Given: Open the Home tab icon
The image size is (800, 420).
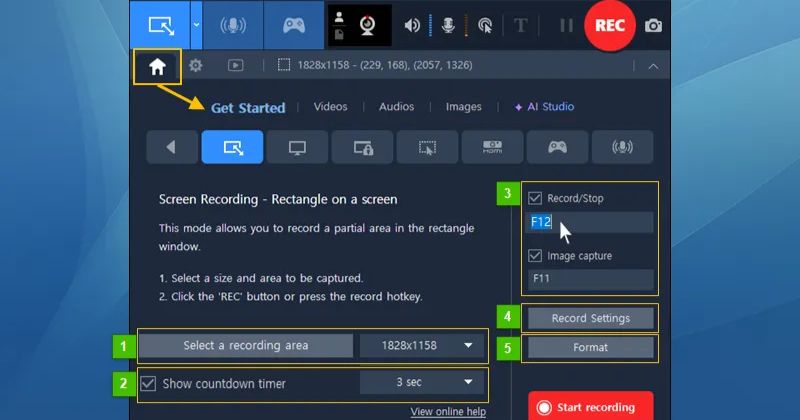Looking at the screenshot, I should coord(157,66).
